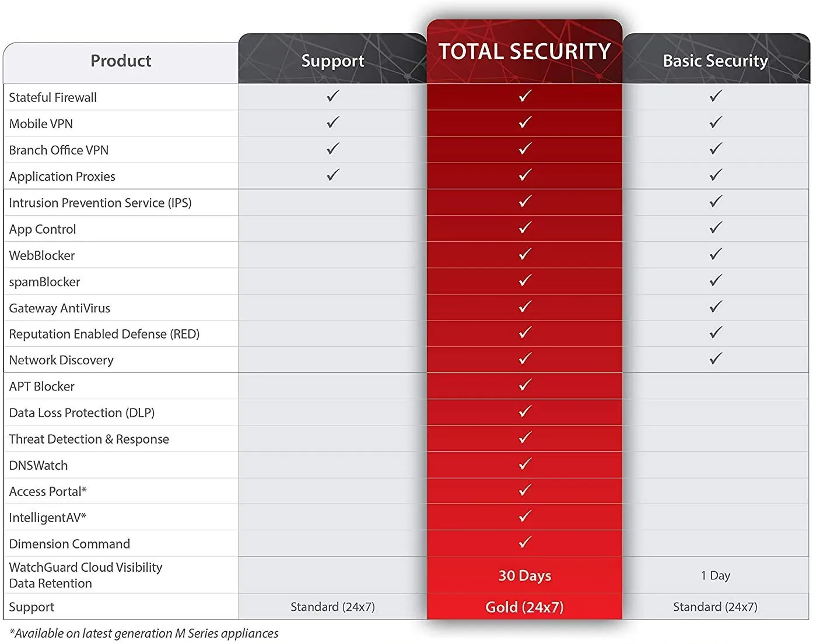The image size is (820, 644).
Task: Click the Network Discovery checkmark under Basic Security
Action: tap(716, 359)
